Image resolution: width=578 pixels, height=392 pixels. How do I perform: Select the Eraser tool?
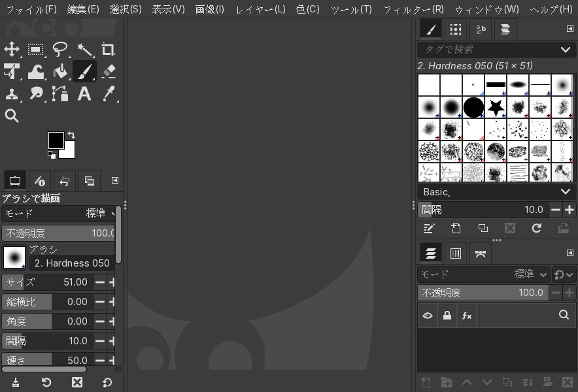coord(109,71)
